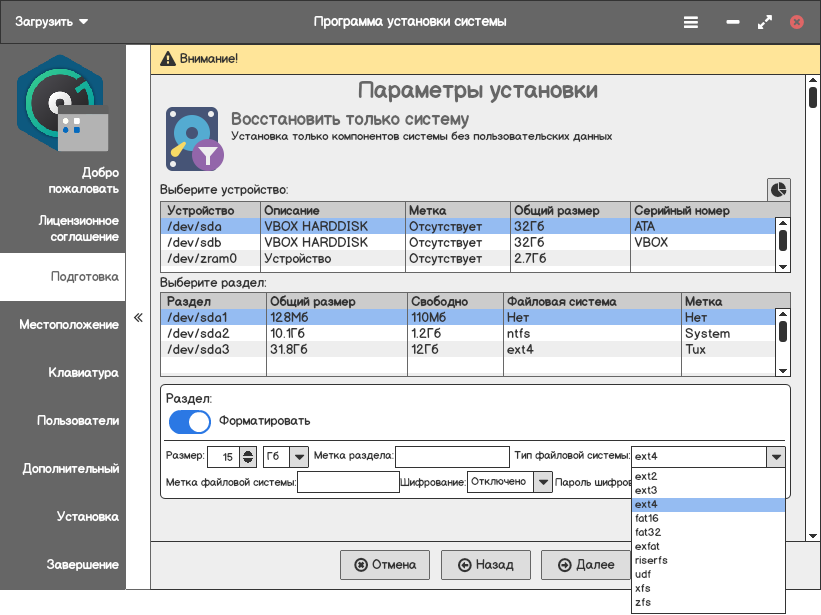The height and width of the screenshot is (615, 821).
Task: Collapse sidebar with double chevron arrow
Action: click(138, 318)
